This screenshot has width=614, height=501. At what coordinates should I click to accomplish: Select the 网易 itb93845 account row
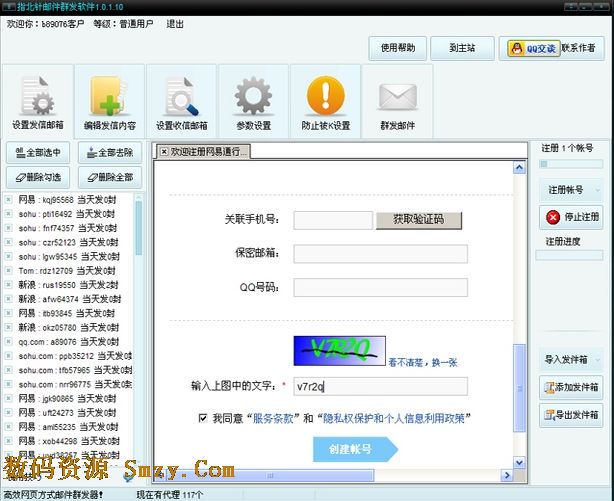click(x=69, y=313)
